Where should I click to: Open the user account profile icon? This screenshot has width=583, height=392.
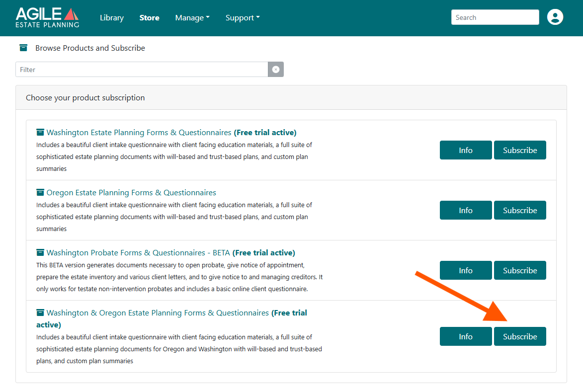555,17
